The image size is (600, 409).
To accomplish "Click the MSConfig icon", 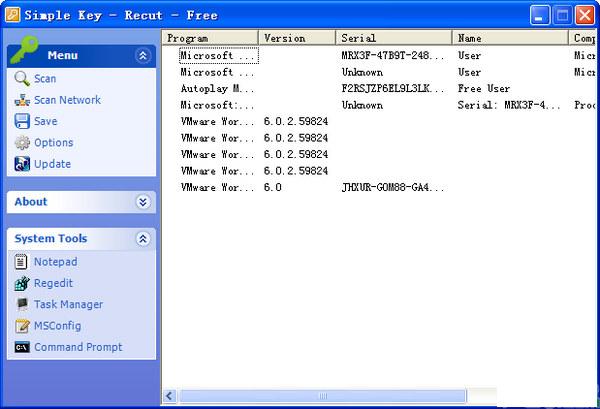I will (x=22, y=326).
